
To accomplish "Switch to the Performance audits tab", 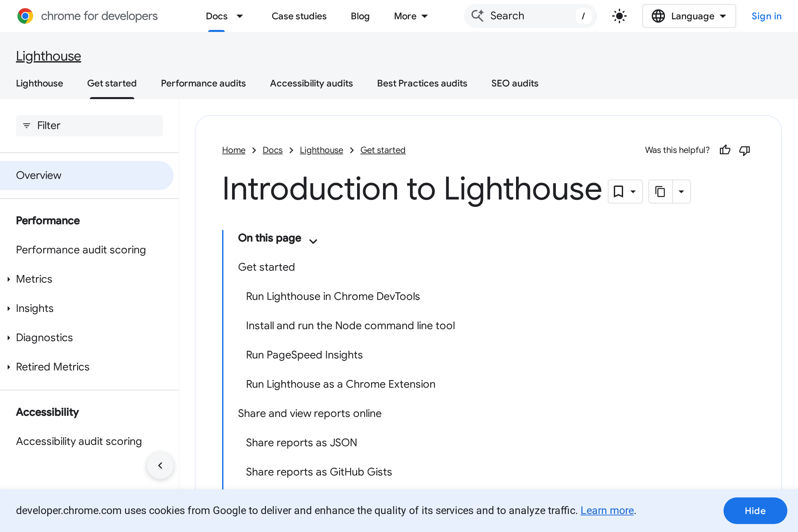I will [203, 83].
